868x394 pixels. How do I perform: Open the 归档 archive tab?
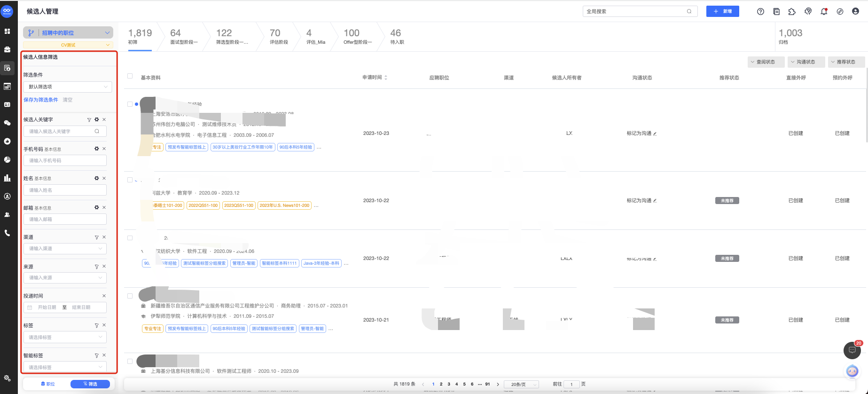click(790, 36)
